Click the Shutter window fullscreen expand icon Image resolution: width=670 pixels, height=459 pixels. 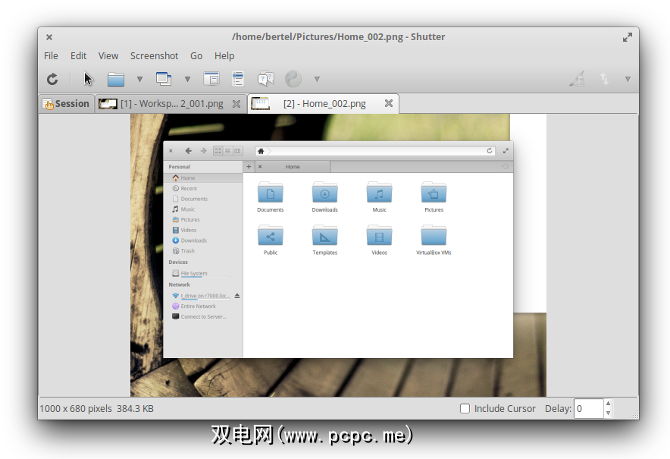(627, 38)
